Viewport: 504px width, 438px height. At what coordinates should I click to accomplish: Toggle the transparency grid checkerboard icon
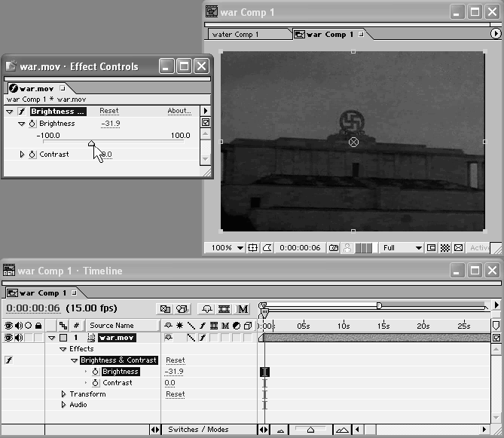coord(444,247)
